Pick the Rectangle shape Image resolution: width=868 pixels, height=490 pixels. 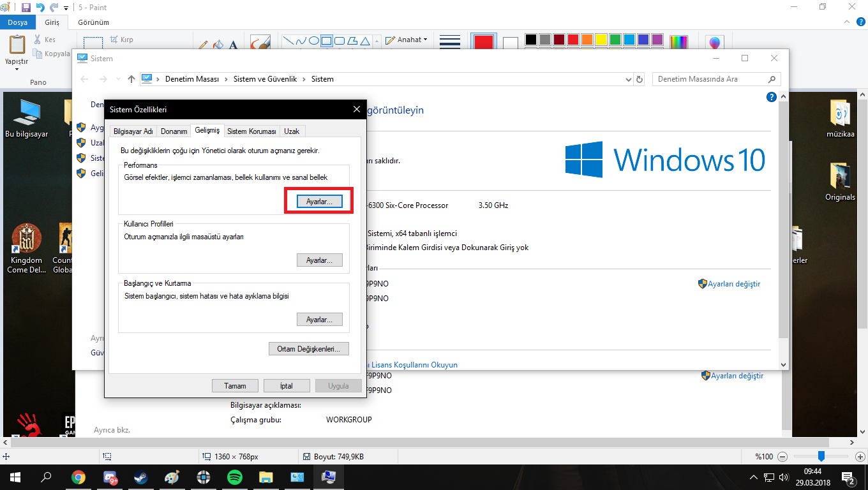[327, 40]
